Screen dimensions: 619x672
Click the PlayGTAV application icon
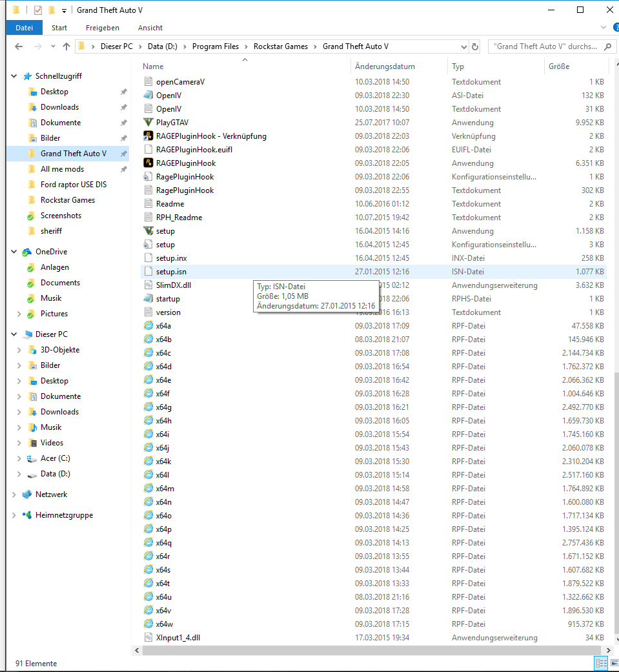pyautogui.click(x=148, y=123)
